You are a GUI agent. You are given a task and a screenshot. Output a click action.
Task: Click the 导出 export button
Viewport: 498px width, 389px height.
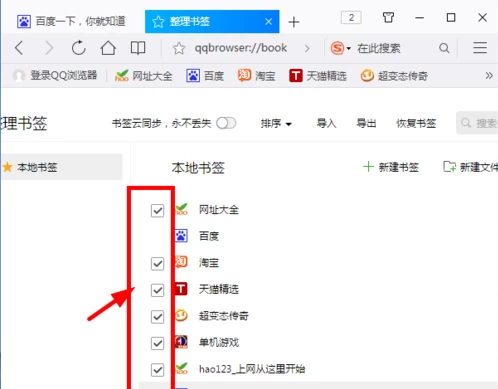pos(366,123)
